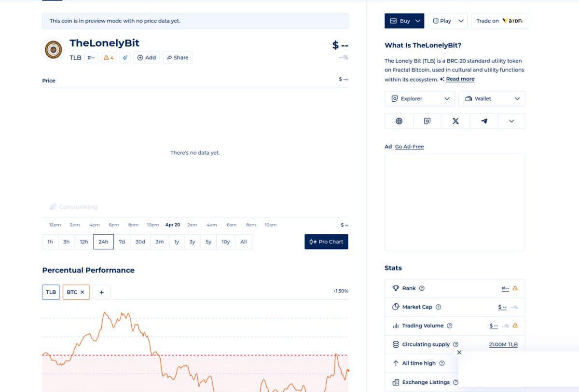Open the X (Twitter) icon link
This screenshot has height=392, width=579.
click(455, 121)
